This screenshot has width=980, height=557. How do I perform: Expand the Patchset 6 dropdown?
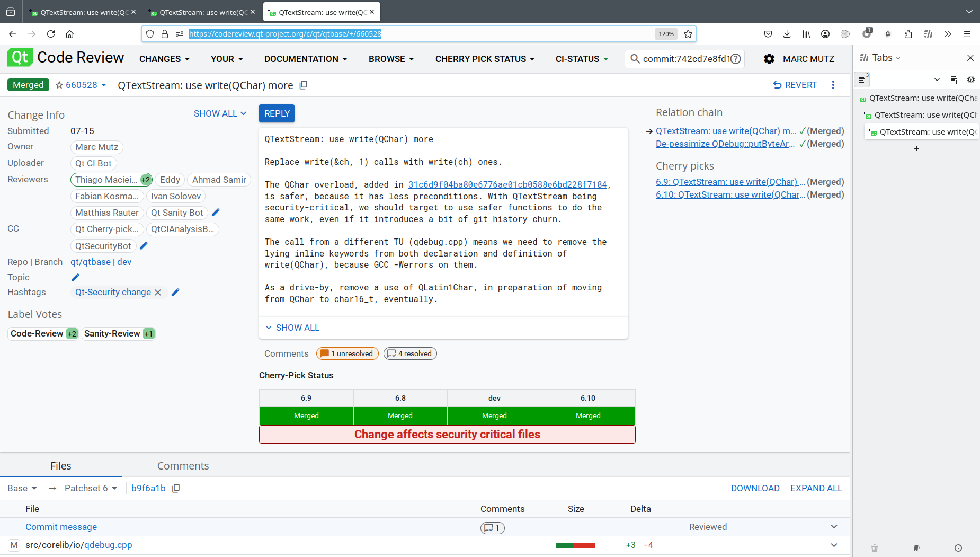point(91,488)
